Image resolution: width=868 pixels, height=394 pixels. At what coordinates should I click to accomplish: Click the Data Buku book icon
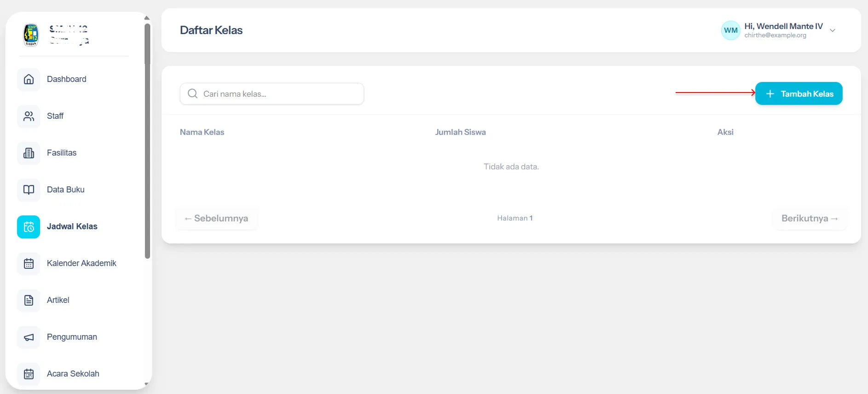click(29, 190)
